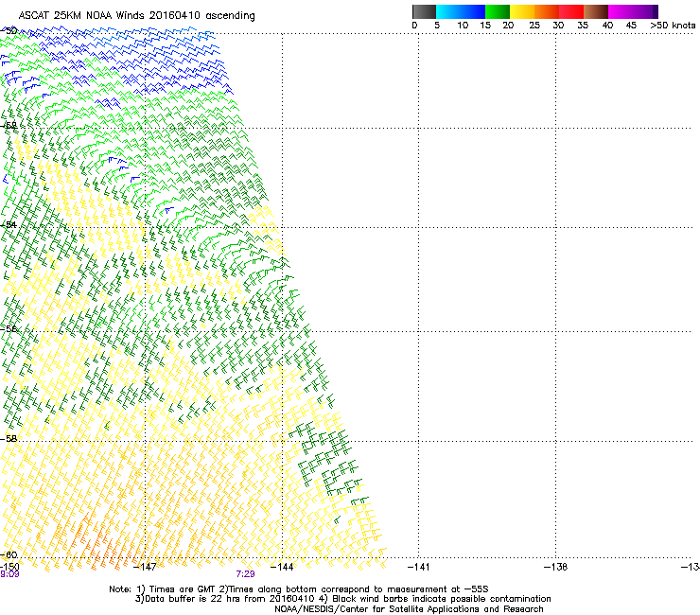Click the dark purple >50 knots swatch
Screen dimensions: 700x615
point(656,11)
